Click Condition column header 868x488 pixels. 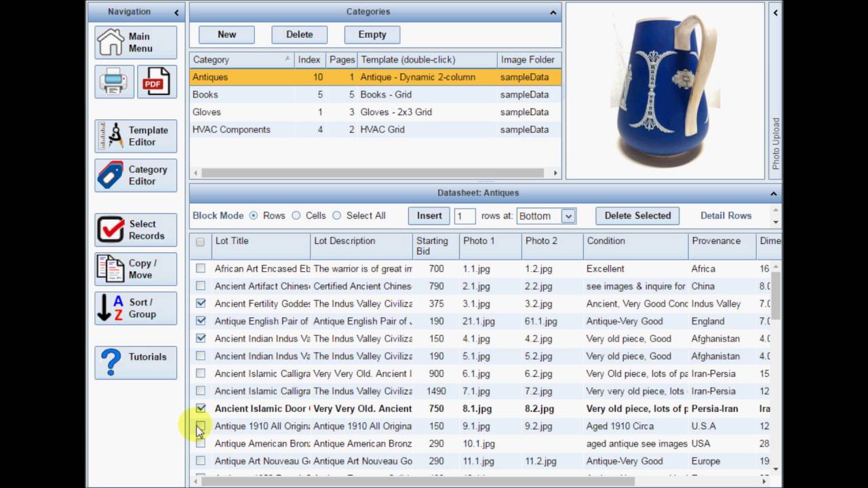click(635, 247)
